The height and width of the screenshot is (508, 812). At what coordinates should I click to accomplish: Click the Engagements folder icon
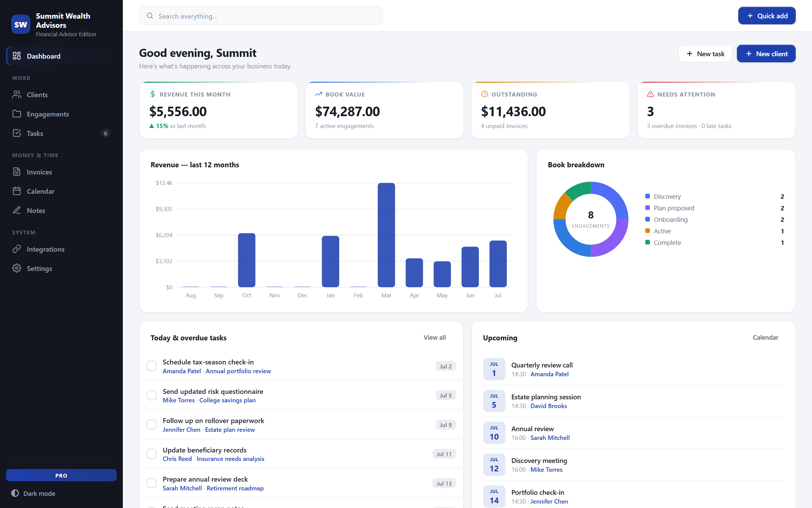[x=17, y=114]
